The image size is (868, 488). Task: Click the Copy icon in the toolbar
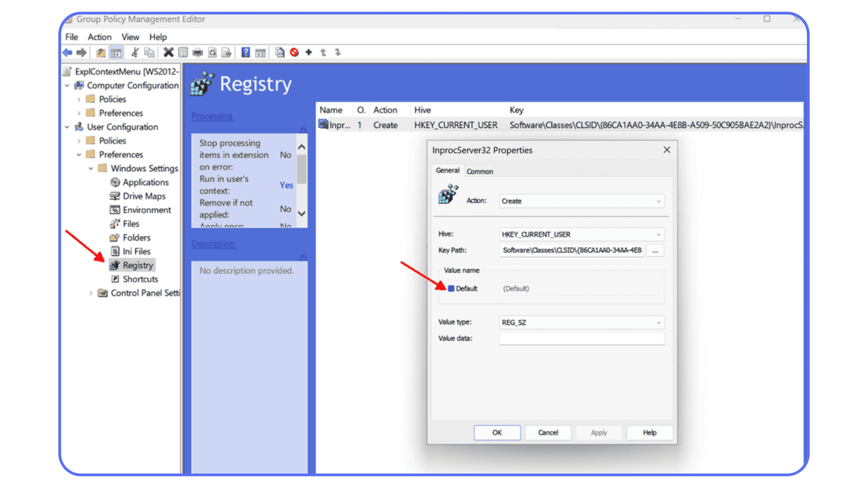[149, 52]
